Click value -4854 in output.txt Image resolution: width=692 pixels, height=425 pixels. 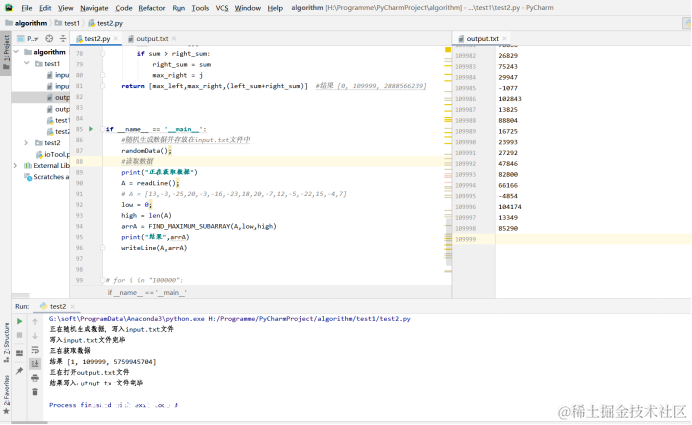tap(508, 196)
